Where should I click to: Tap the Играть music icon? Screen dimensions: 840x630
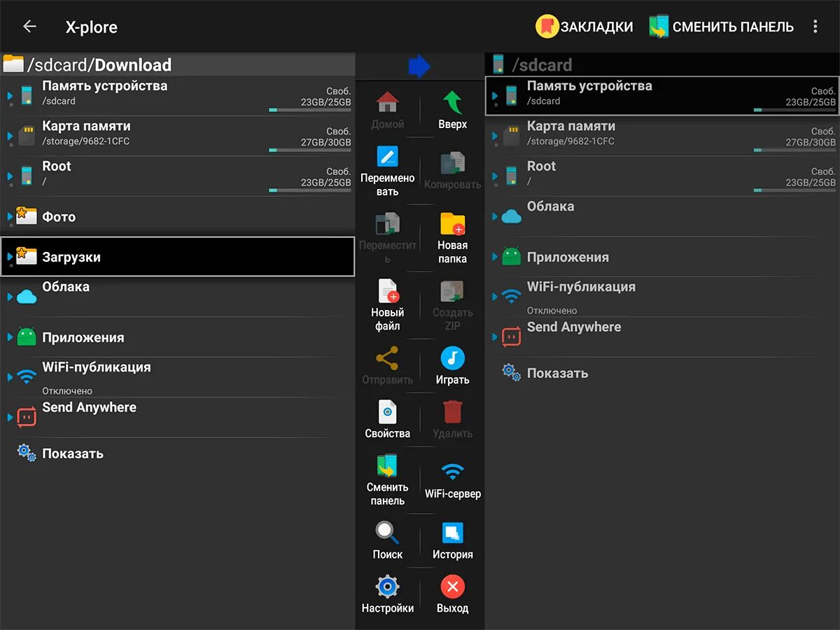pos(452,358)
